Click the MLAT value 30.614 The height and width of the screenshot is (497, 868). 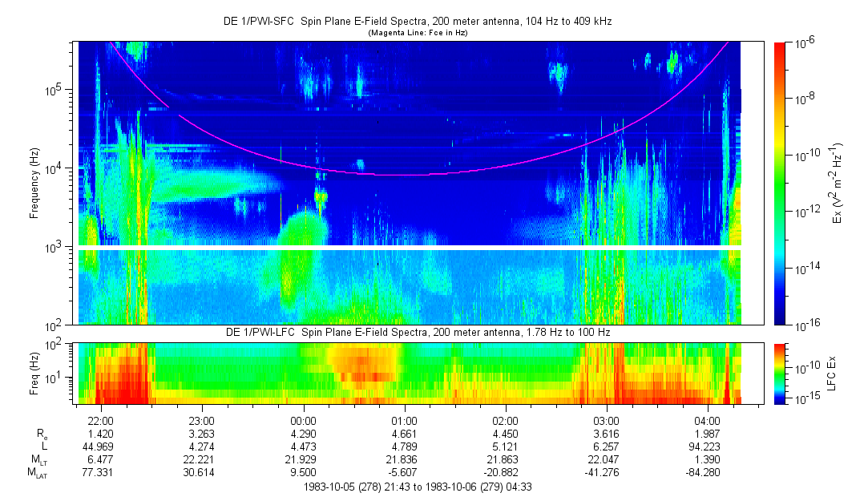click(200, 473)
